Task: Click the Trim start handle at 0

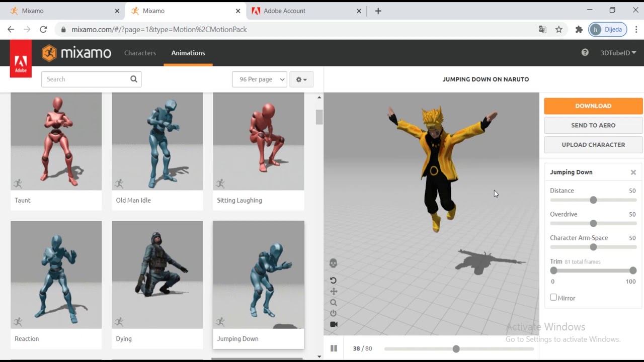Action: tap(553, 270)
